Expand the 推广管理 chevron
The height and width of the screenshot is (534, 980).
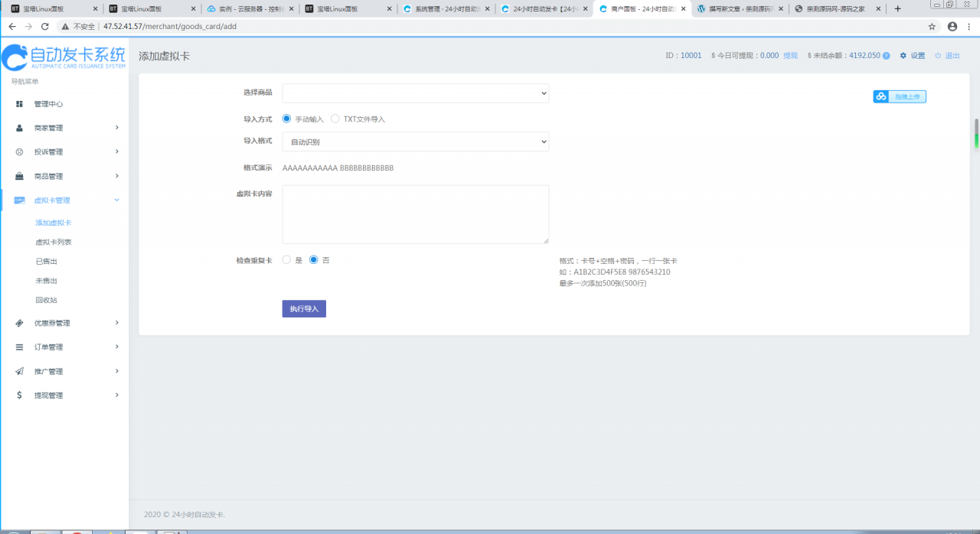pyautogui.click(x=116, y=371)
